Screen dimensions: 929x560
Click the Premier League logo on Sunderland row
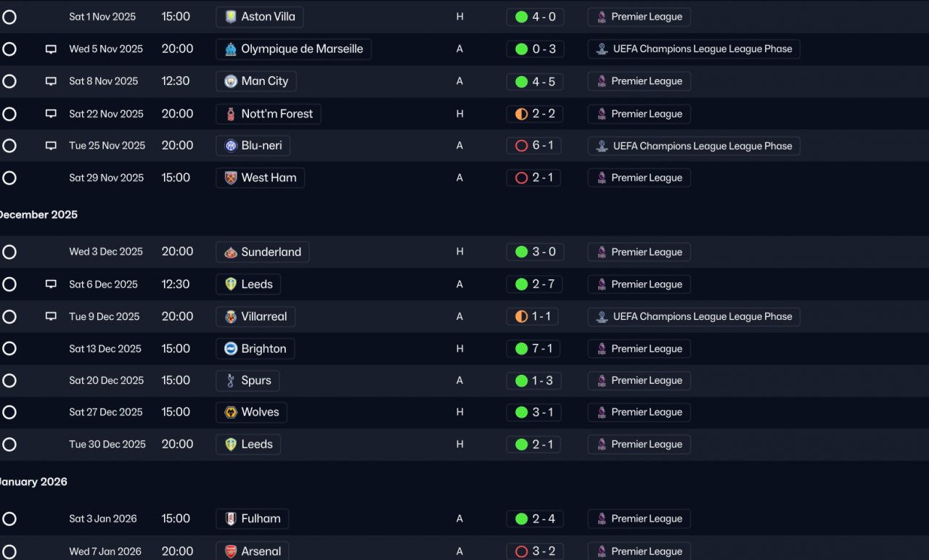click(x=602, y=252)
